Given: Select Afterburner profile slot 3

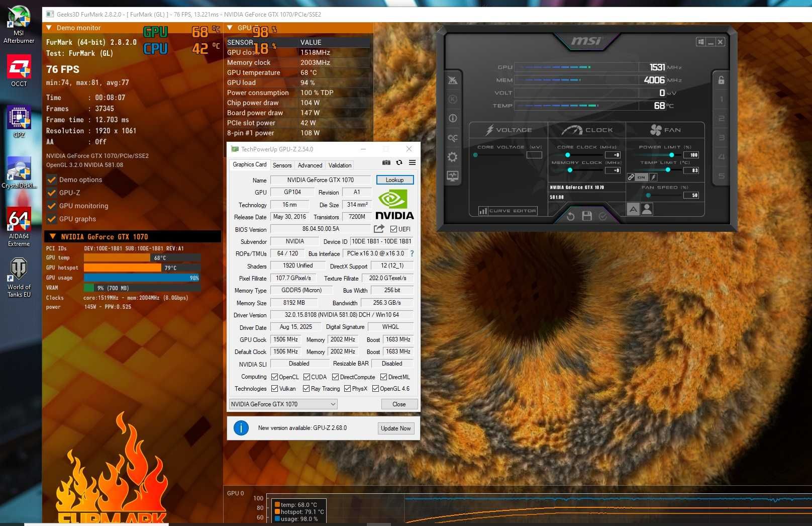Looking at the screenshot, I should pos(721,137).
